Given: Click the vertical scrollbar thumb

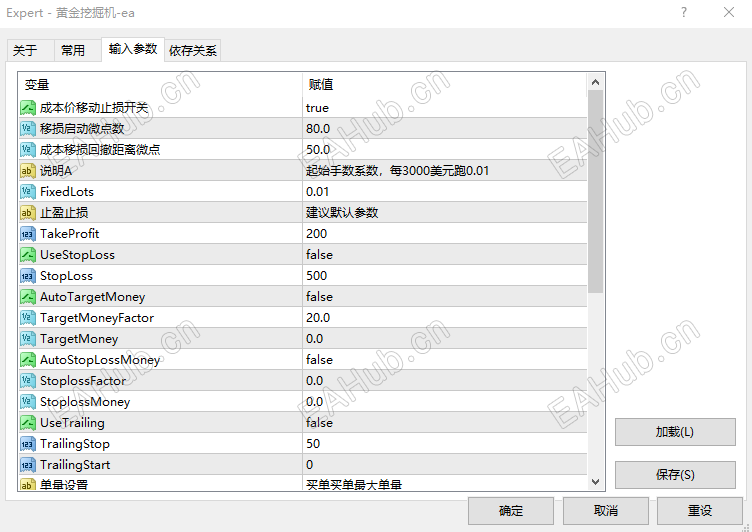Looking at the screenshot, I should (x=595, y=191).
